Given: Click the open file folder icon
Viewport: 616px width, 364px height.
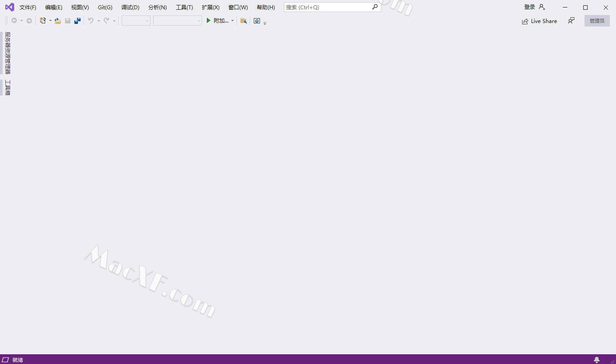Looking at the screenshot, I should click(58, 21).
